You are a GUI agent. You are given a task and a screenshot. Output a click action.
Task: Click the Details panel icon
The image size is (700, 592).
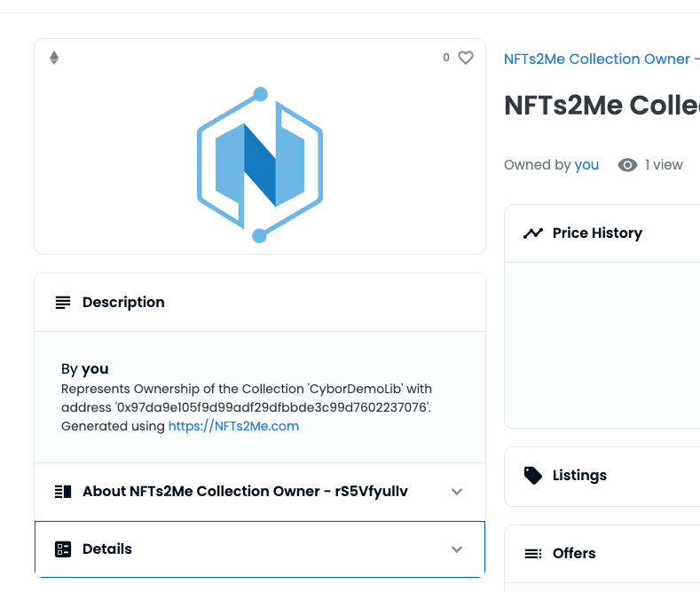[x=63, y=549]
